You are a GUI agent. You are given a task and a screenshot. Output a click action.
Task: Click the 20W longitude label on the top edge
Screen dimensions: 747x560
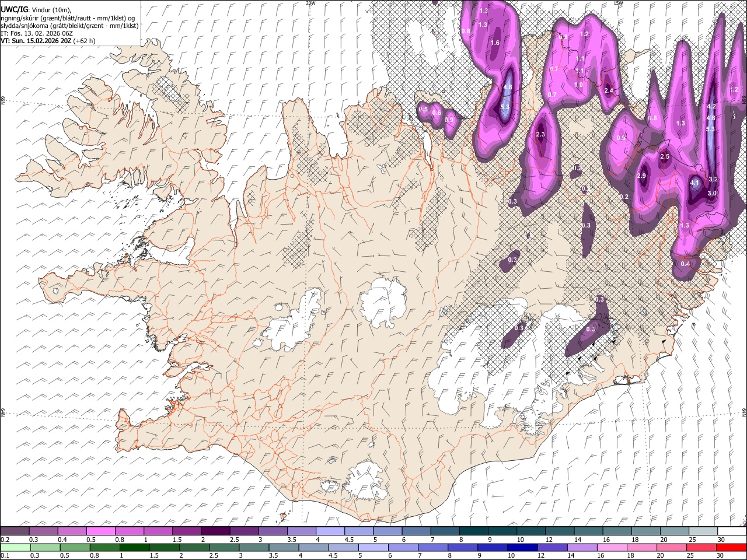tap(310, 3)
